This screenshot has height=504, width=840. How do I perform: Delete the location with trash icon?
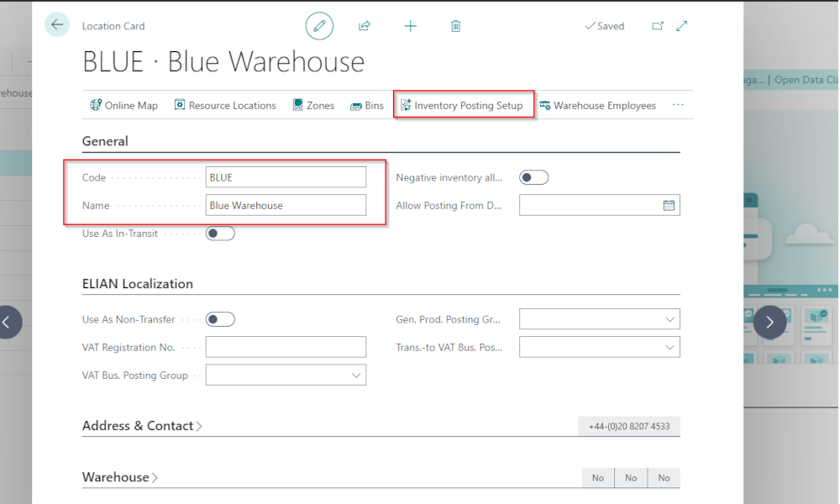455,26
